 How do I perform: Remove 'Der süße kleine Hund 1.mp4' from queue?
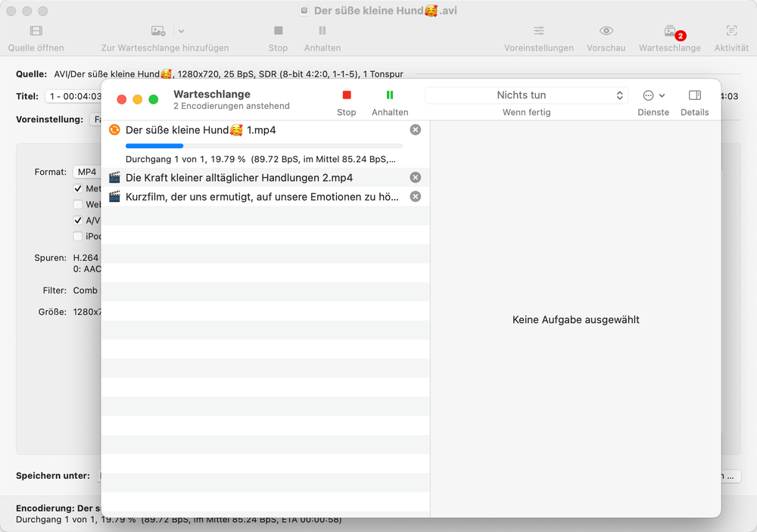coord(415,130)
